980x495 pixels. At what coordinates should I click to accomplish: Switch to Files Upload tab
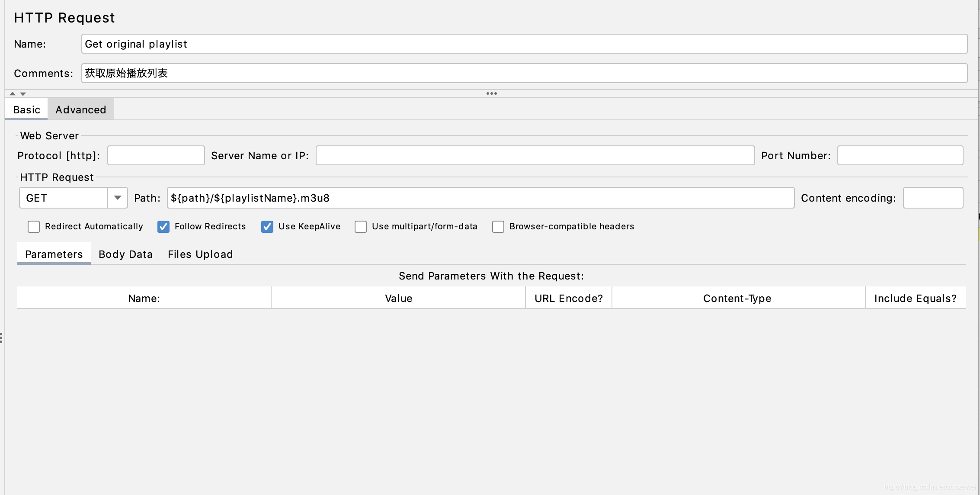coord(200,254)
